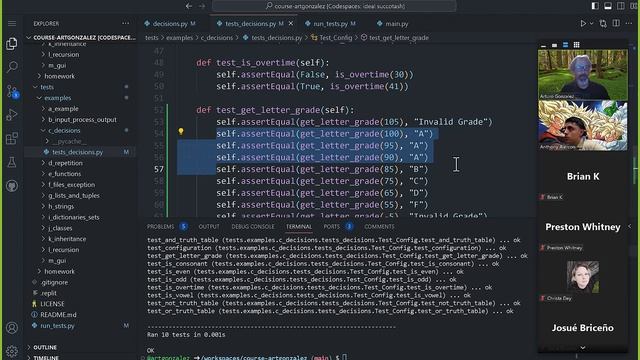Screen dimensions: 640x360
Task: Open .gitignore in the explorer
Action: (x=54, y=282)
